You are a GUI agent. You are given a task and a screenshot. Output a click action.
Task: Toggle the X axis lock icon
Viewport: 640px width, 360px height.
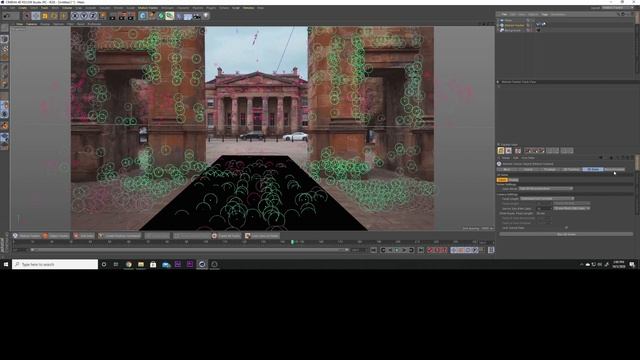(x=76, y=16)
